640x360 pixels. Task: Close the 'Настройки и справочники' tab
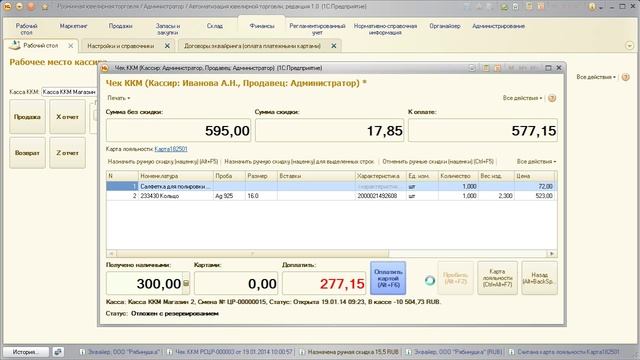tap(167, 46)
